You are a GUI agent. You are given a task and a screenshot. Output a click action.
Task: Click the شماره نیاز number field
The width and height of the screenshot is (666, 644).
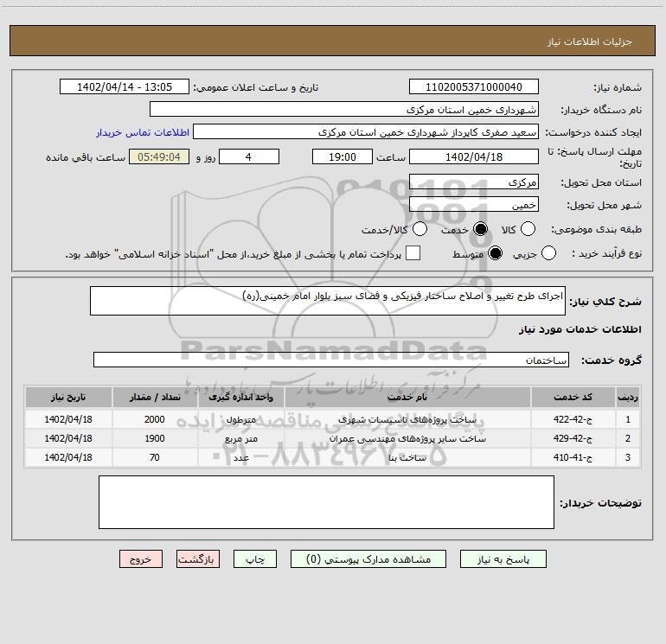click(474, 87)
